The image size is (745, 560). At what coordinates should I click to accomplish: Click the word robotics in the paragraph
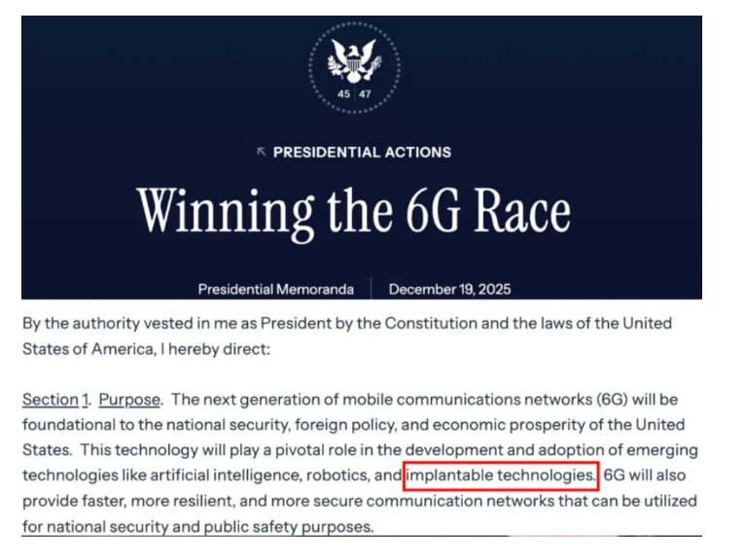click(337, 475)
